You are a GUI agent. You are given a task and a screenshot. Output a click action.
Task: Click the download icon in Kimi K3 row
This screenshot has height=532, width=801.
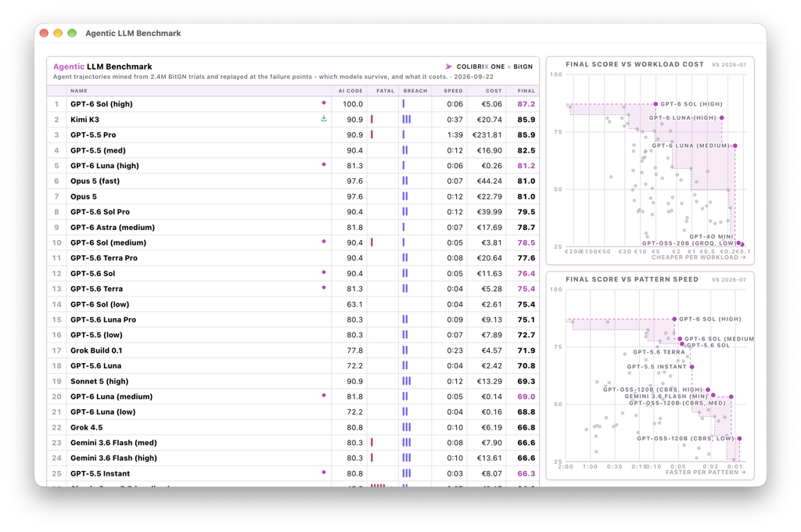[324, 119]
